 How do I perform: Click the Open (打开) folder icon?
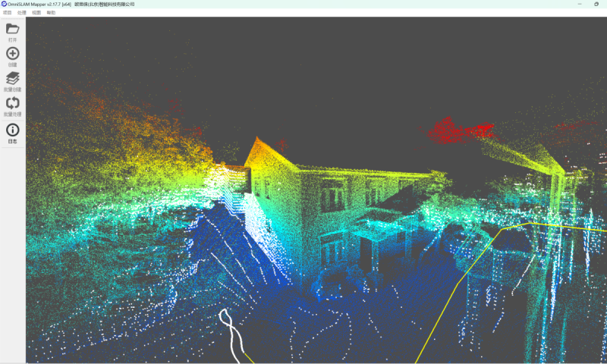12,29
